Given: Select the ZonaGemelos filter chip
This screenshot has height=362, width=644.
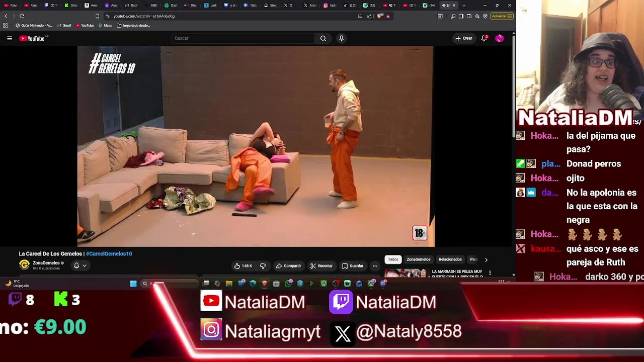Looking at the screenshot, I should pyautogui.click(x=419, y=259).
